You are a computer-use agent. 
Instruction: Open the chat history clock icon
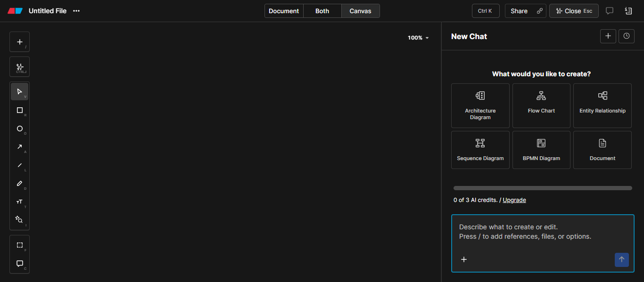point(626,36)
